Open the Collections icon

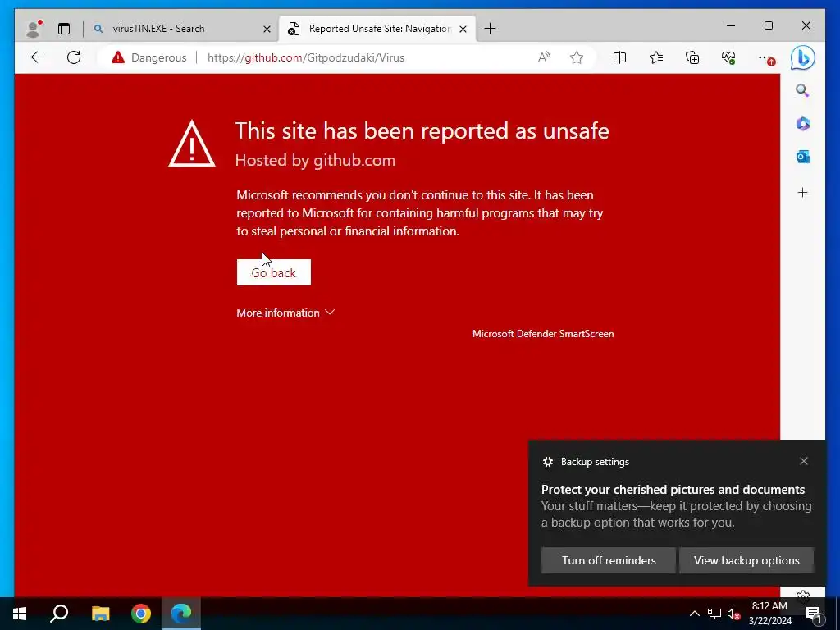pos(692,57)
